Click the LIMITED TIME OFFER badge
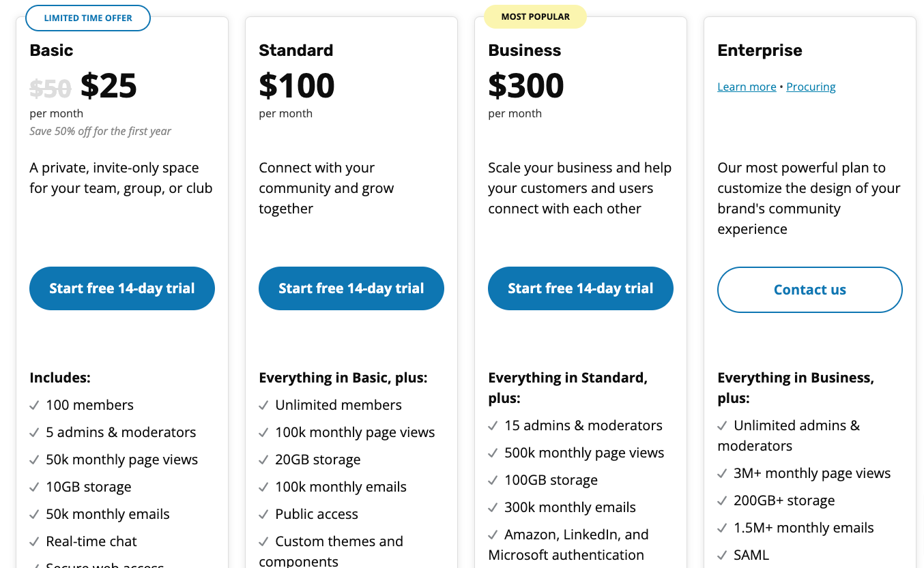The image size is (924, 568). click(87, 18)
